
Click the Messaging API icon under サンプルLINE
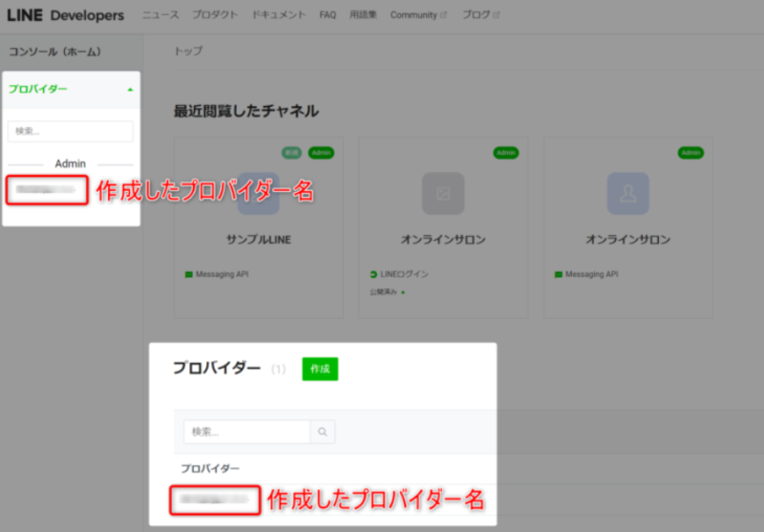coord(189,275)
